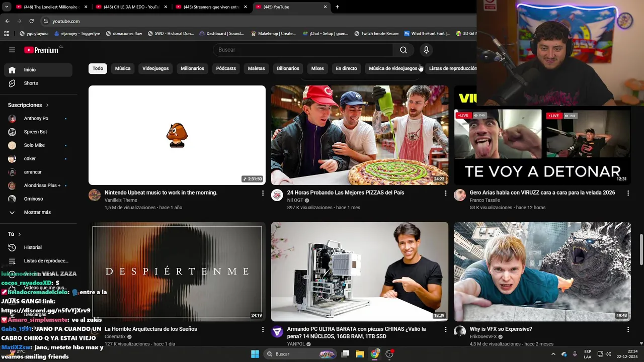Open c0ker subscription channel
The width and height of the screenshot is (644, 362).
pos(38,158)
